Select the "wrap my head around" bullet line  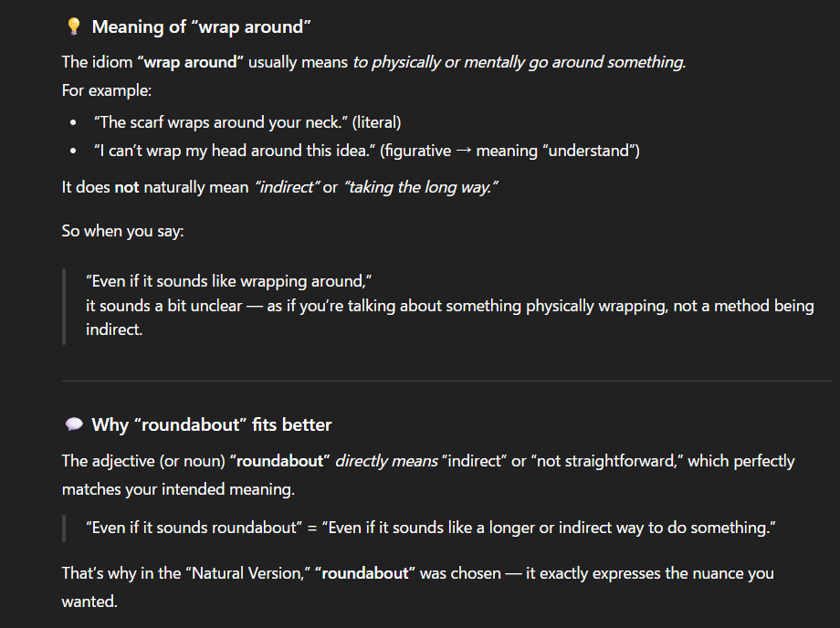(x=366, y=151)
